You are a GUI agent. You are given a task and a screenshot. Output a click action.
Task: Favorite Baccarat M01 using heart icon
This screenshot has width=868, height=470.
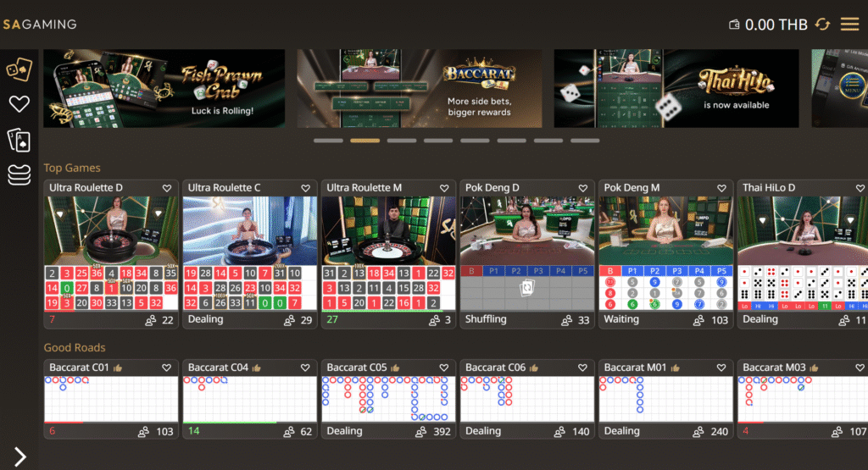click(722, 368)
